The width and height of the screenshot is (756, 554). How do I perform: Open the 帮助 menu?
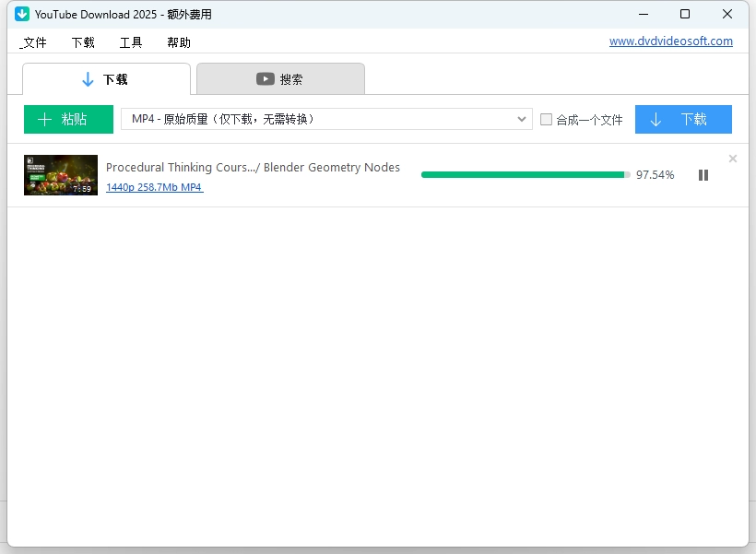coord(179,42)
